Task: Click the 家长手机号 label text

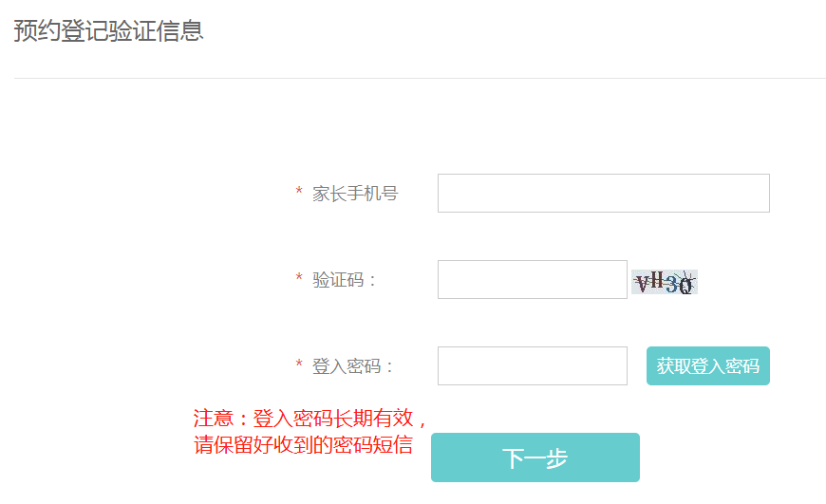Action: pos(355,194)
